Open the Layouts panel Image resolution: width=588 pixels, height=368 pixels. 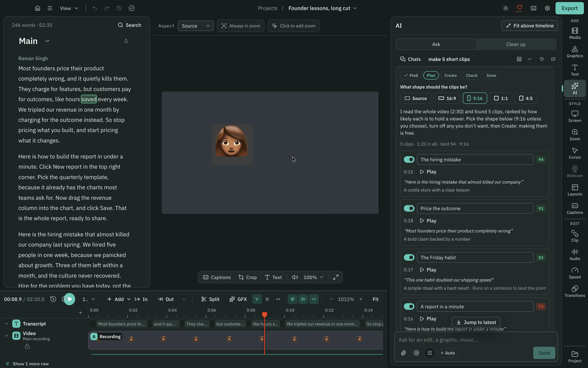pyautogui.click(x=575, y=190)
